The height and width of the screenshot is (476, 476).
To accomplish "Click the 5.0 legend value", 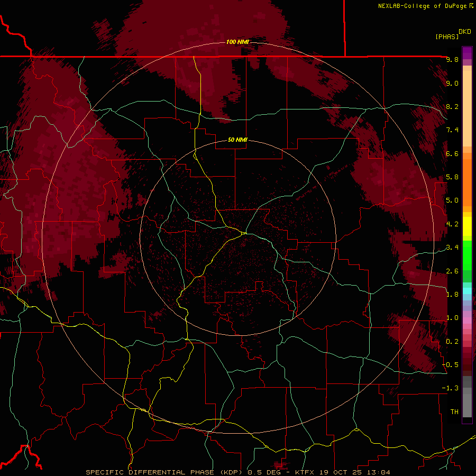I will click(x=452, y=200).
